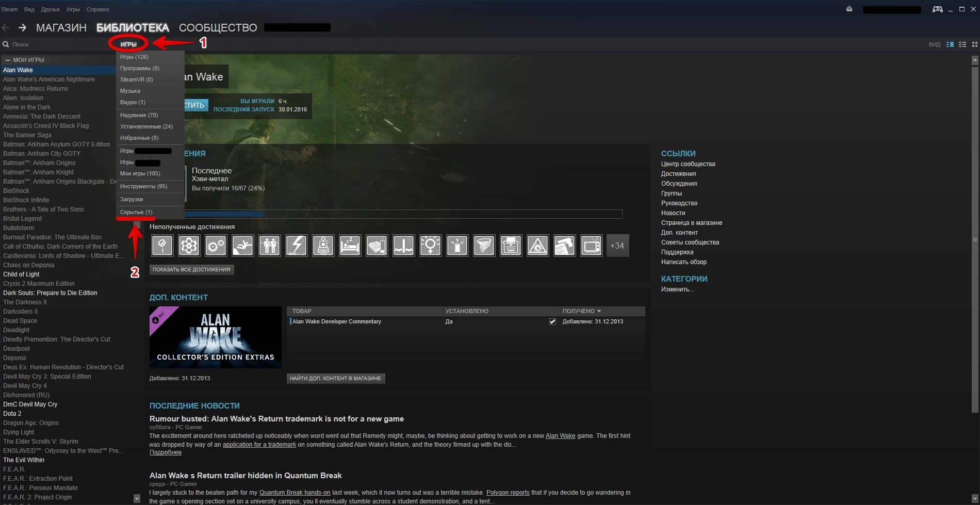Open the Вид menu

click(29, 9)
